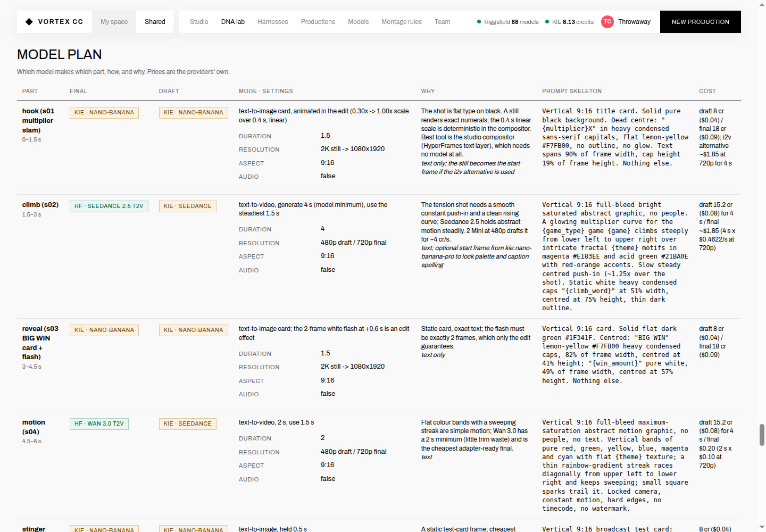Open the TC user avatar
Image resolution: width=766 pixels, height=532 pixels.
607,22
